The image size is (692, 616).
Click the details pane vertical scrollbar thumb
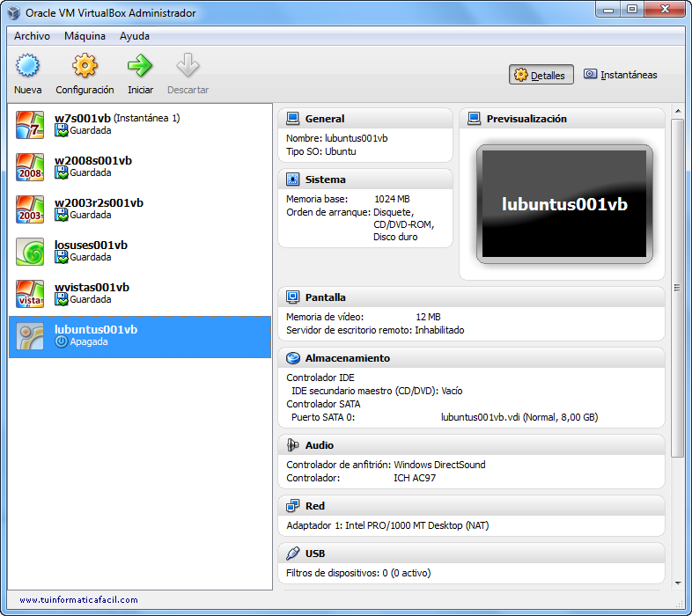(x=677, y=288)
